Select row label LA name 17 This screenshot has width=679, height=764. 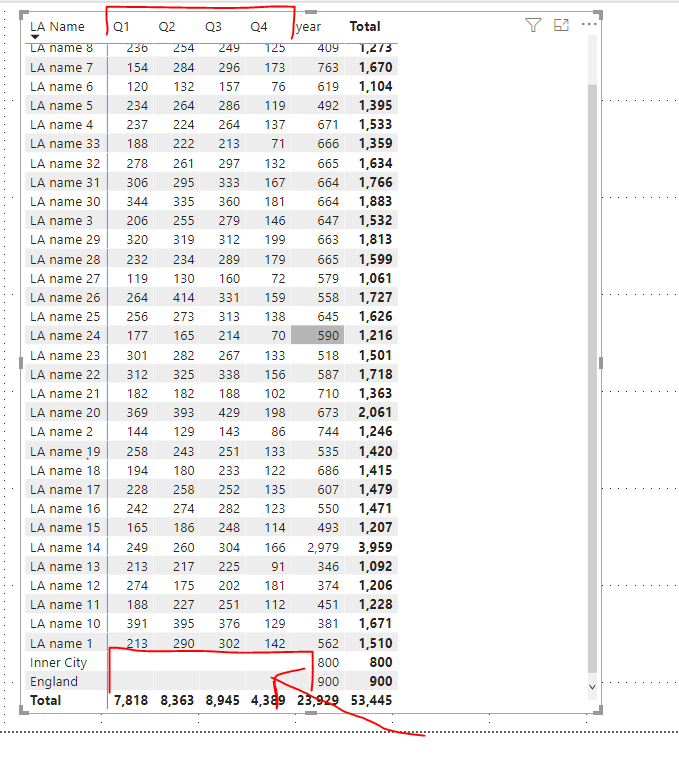tap(65, 489)
